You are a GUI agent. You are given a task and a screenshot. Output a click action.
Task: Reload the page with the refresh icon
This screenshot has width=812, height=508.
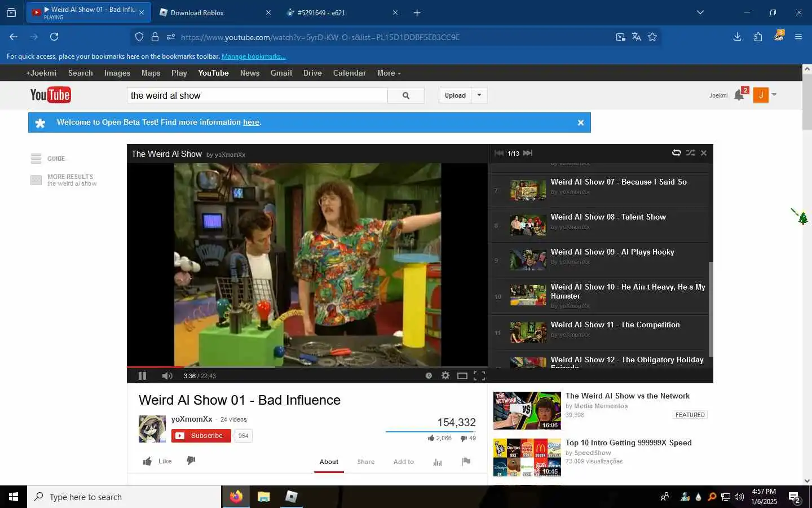pos(54,37)
